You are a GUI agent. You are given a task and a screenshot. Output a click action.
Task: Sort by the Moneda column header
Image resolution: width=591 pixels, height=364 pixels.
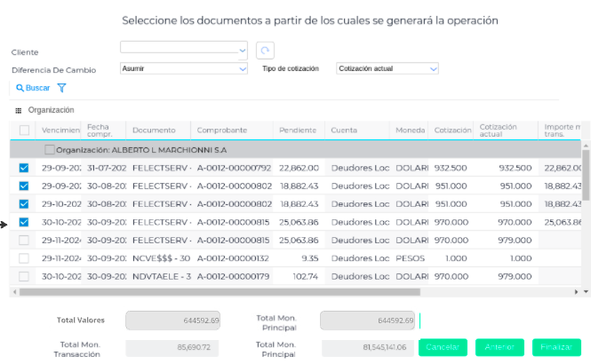point(410,131)
